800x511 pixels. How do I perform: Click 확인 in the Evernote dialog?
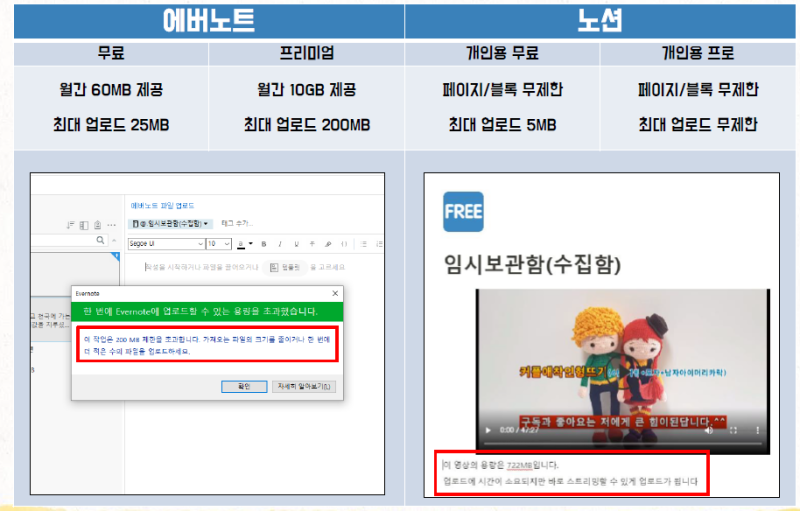(x=244, y=387)
